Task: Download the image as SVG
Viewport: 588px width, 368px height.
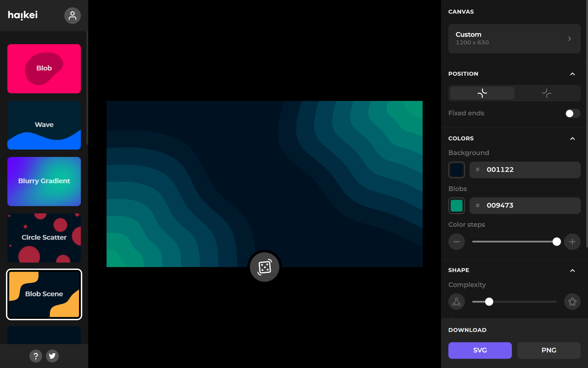Action: click(480, 350)
